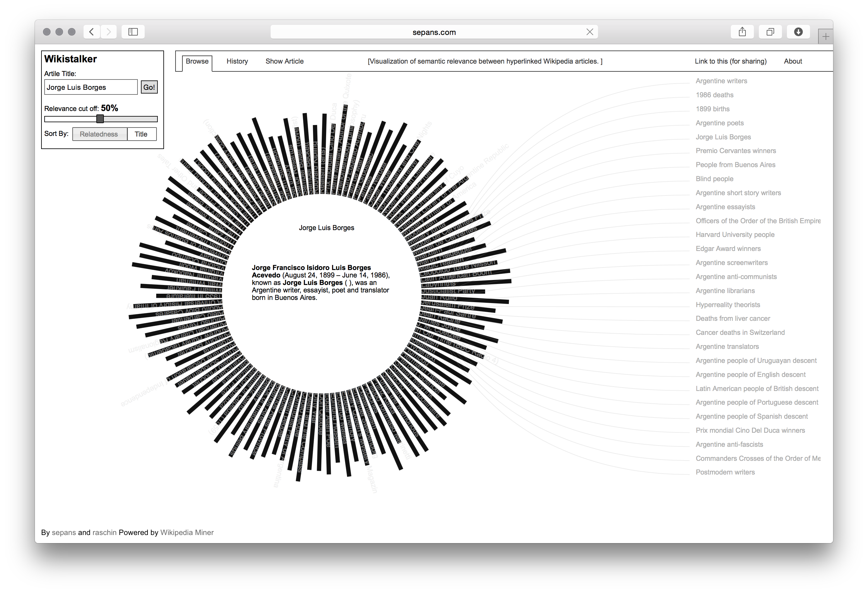The width and height of the screenshot is (868, 593).
Task: Click the Relevance cut off slider handle
Action: (100, 119)
